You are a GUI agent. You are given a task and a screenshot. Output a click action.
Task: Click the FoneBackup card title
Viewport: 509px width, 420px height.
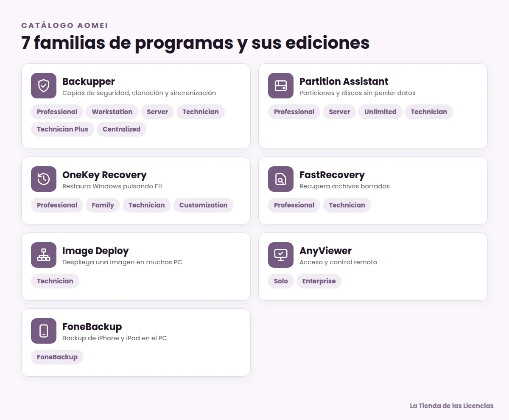(92, 327)
